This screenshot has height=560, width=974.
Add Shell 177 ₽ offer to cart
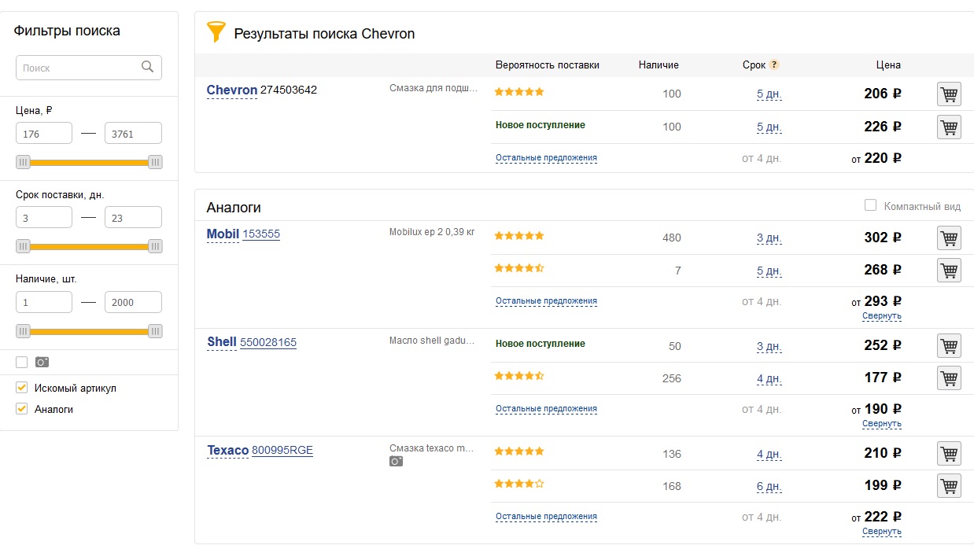click(x=949, y=378)
